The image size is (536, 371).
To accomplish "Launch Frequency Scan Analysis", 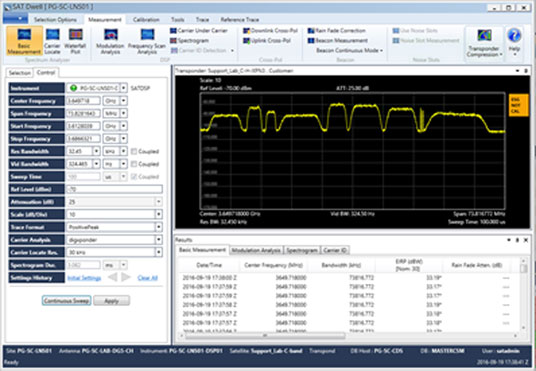I will click(147, 41).
